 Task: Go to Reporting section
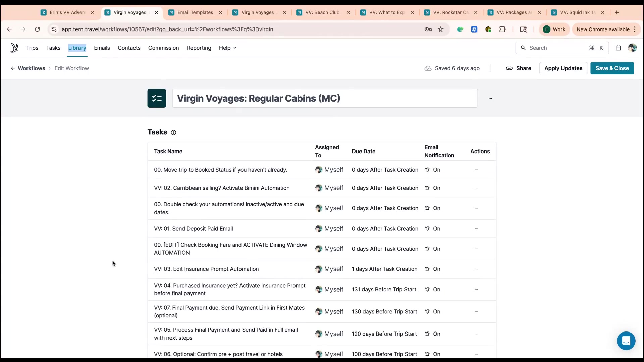tap(199, 48)
